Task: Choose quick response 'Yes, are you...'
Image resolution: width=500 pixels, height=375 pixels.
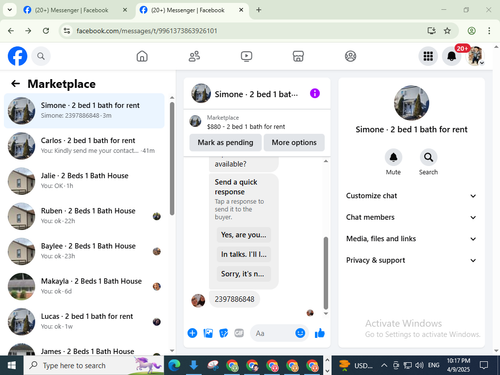Action: click(x=244, y=235)
